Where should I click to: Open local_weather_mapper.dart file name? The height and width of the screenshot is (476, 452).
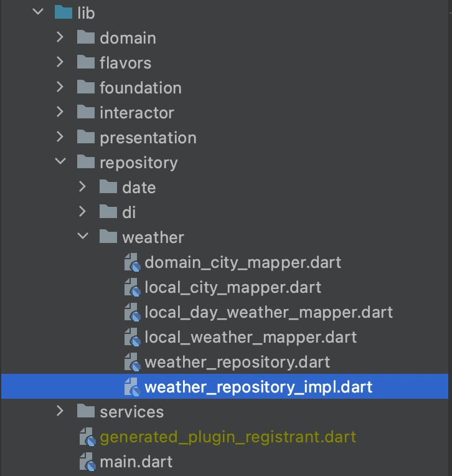[x=250, y=337]
